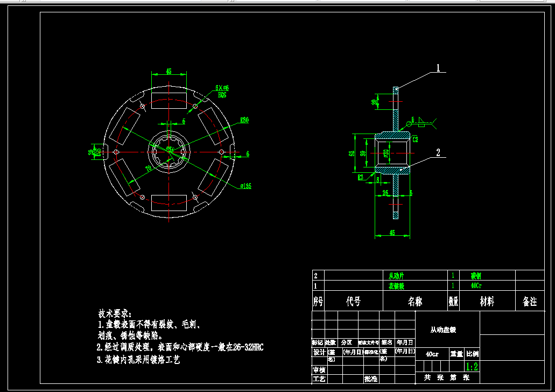The image size is (555, 392).
Task: Click the 材料 column header
Action: pyautogui.click(x=487, y=302)
